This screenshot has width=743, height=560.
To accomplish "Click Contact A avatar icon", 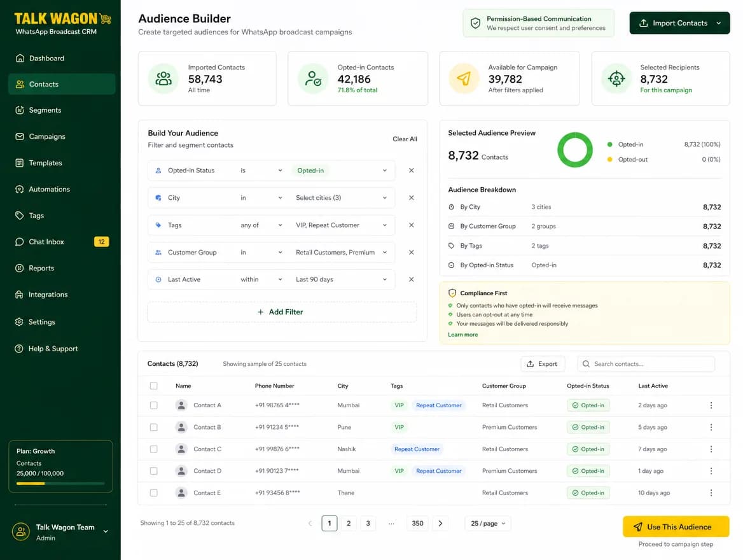I will 181,405.
